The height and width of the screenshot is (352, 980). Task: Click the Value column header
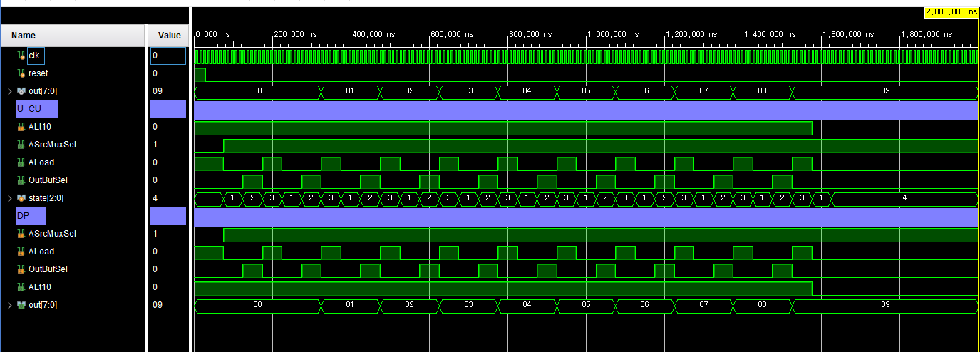(169, 35)
